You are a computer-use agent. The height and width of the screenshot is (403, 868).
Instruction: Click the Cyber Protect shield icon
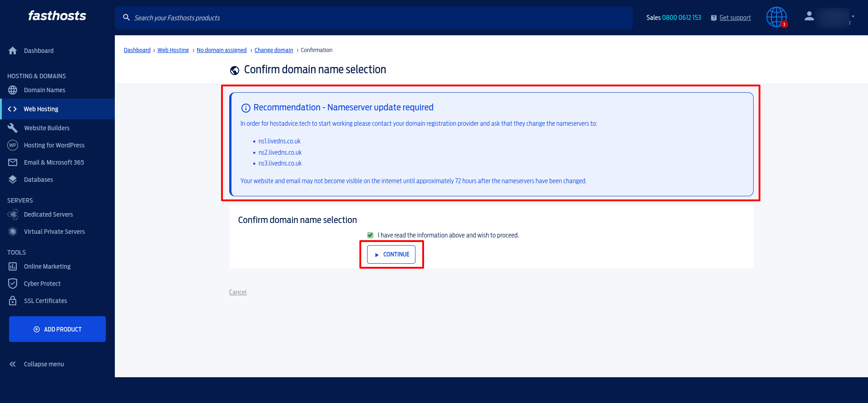pos(13,284)
